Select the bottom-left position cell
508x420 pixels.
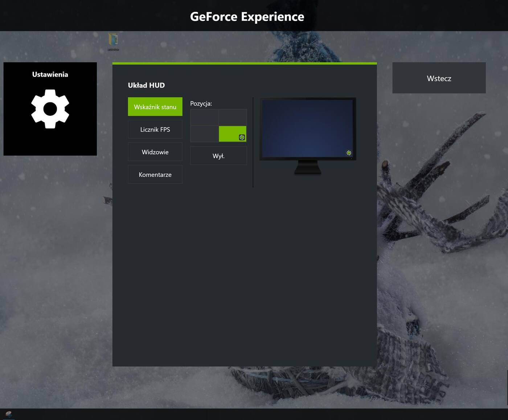(204, 134)
